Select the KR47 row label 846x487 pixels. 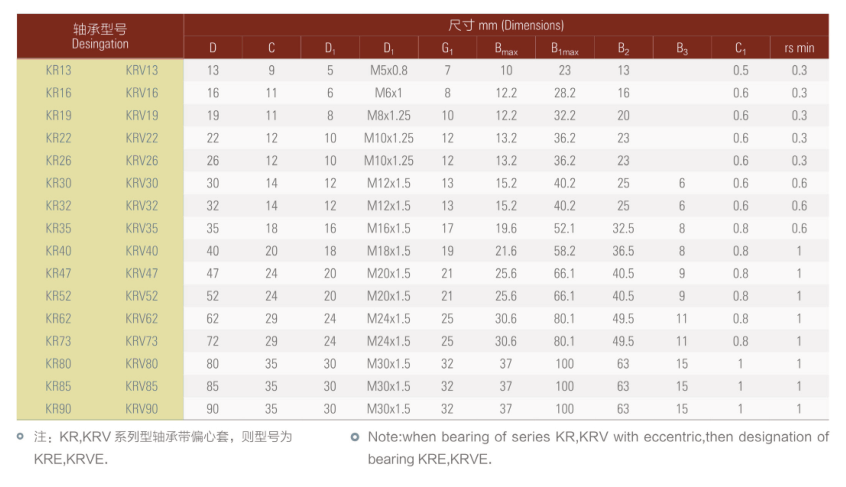click(x=59, y=273)
